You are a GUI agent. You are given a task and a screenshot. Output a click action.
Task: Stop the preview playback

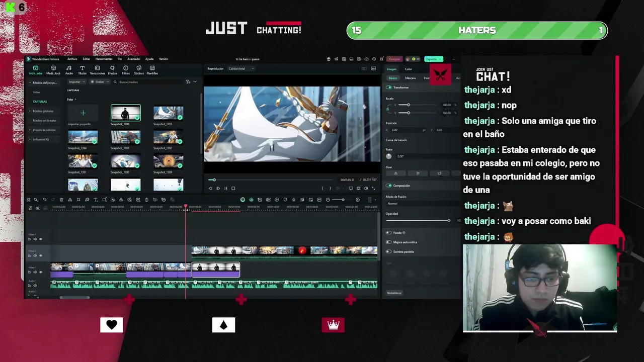click(x=233, y=189)
